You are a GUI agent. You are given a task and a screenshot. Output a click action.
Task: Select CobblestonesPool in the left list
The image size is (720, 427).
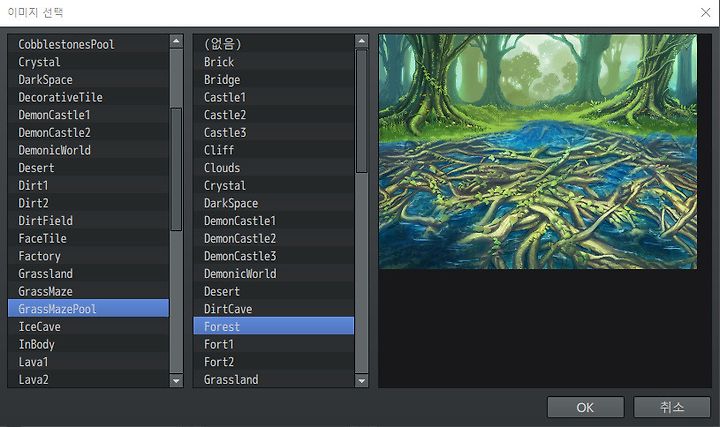pos(88,44)
